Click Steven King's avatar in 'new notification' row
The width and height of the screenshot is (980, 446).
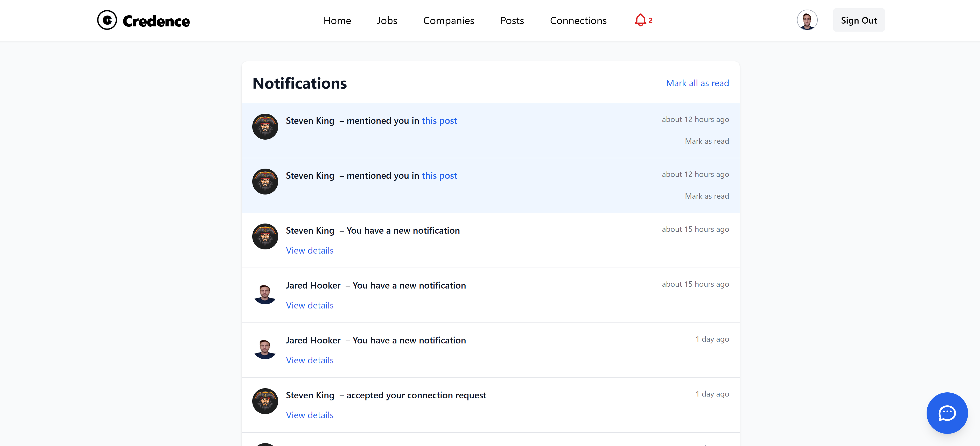[265, 236]
